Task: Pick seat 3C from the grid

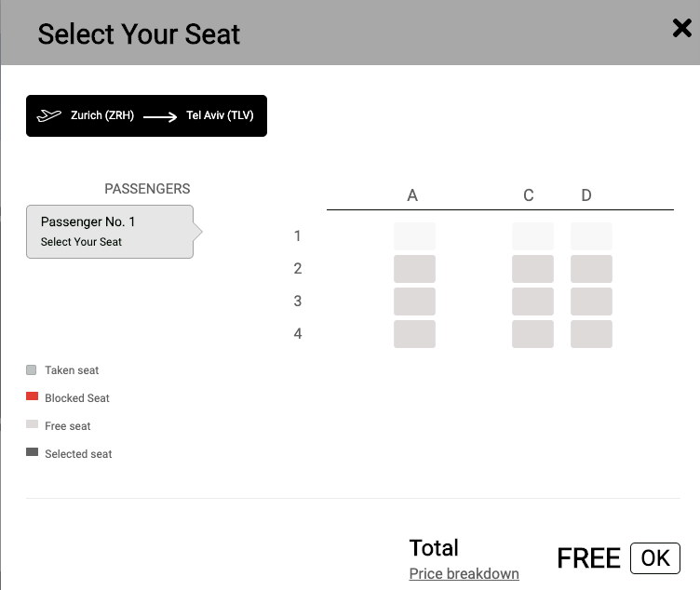Action: (x=532, y=302)
